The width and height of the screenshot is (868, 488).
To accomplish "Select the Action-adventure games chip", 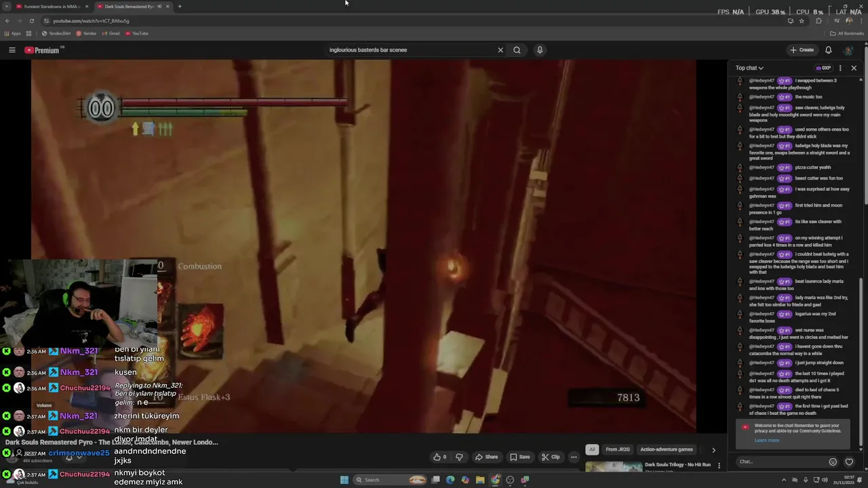I will [x=667, y=449].
